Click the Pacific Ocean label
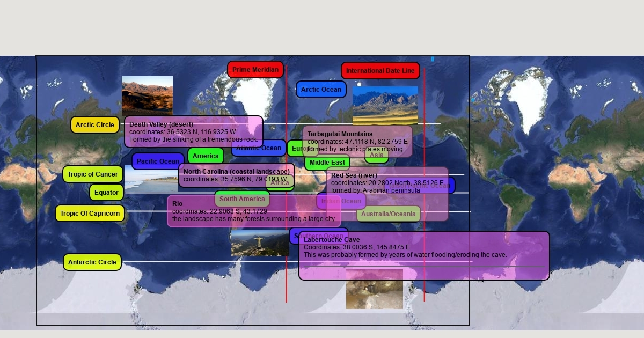This screenshot has height=338, width=644. (158, 161)
